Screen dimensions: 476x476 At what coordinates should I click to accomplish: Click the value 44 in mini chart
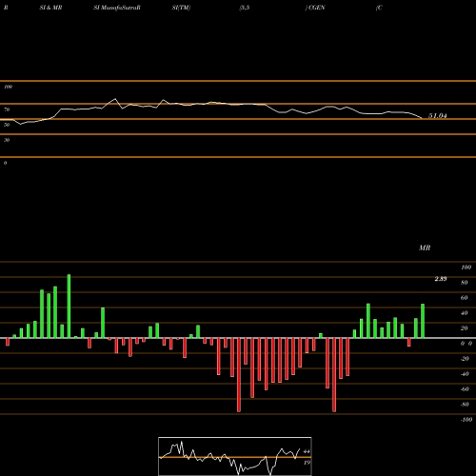(307, 451)
